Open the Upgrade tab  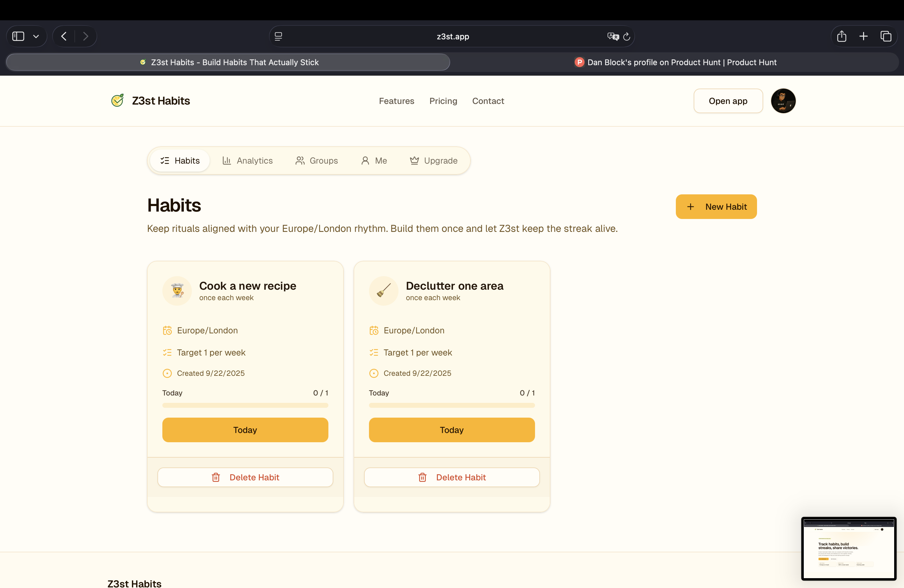(433, 161)
